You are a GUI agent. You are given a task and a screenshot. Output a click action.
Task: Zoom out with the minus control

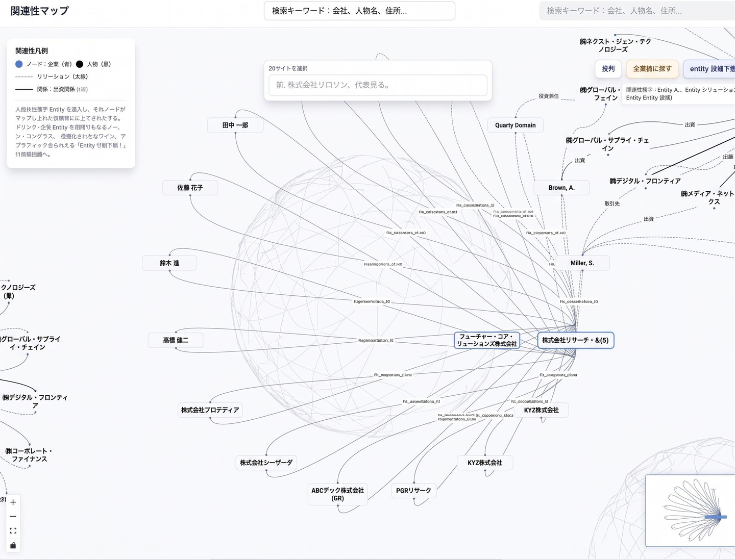coord(13,517)
